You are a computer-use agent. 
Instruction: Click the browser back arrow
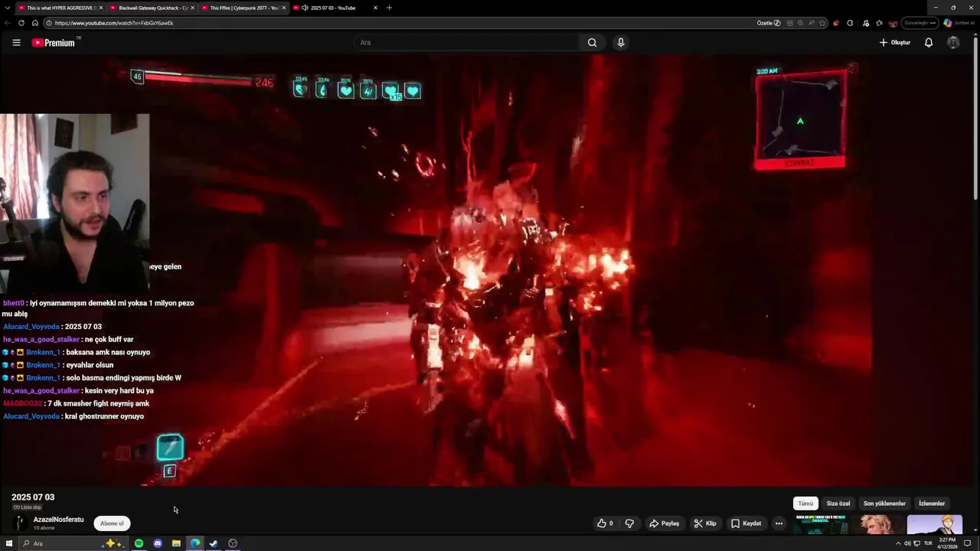(8, 23)
